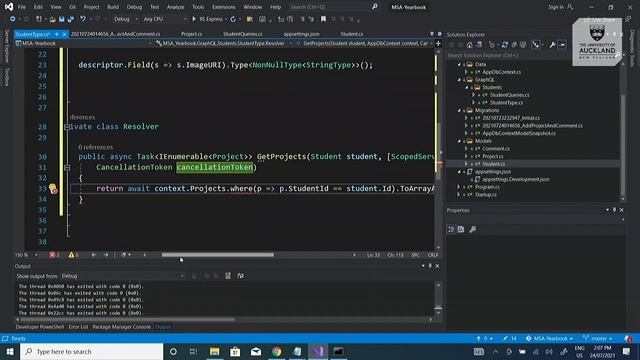The height and width of the screenshot is (360, 640).
Task: Click the lightbulb quick actions icon on line 33
Action: click(x=53, y=188)
